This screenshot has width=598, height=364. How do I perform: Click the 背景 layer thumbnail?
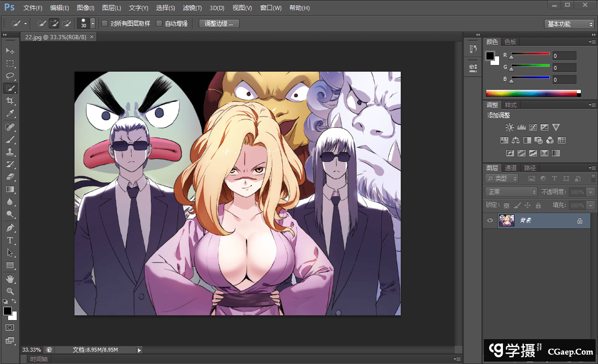tap(507, 220)
